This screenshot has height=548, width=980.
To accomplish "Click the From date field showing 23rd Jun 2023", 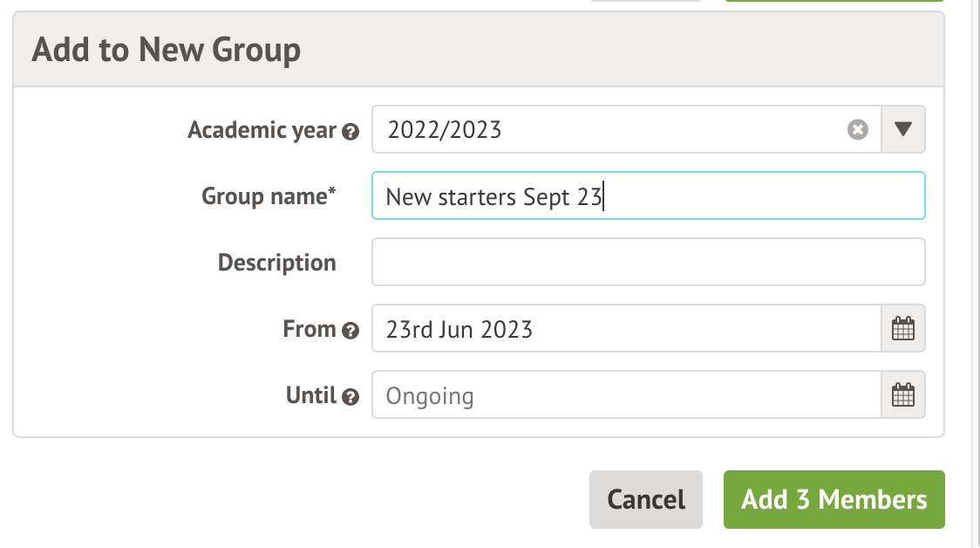I will click(x=626, y=329).
